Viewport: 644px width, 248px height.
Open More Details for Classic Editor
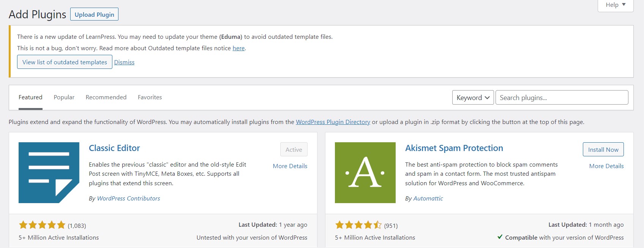click(290, 166)
